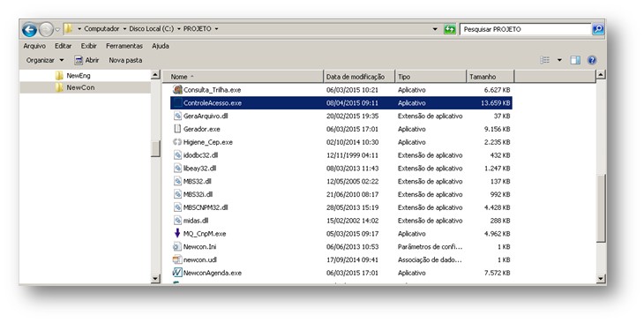Open the Editar menu
The width and height of the screenshot is (644, 323).
click(64, 46)
